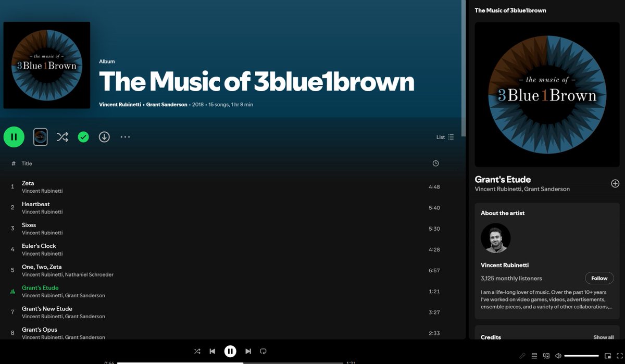Screen dimensions: 625x364
Task: Expand the artist bio description text
Action: (x=547, y=299)
